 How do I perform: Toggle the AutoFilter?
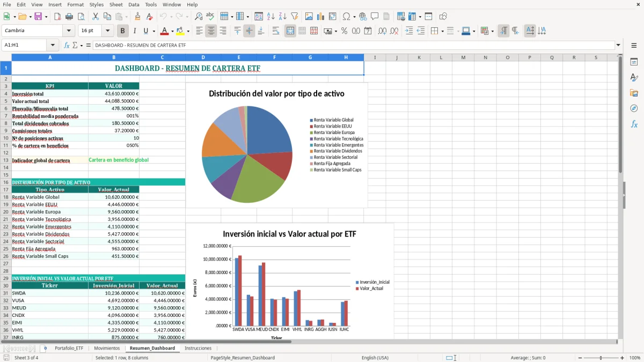click(x=294, y=17)
